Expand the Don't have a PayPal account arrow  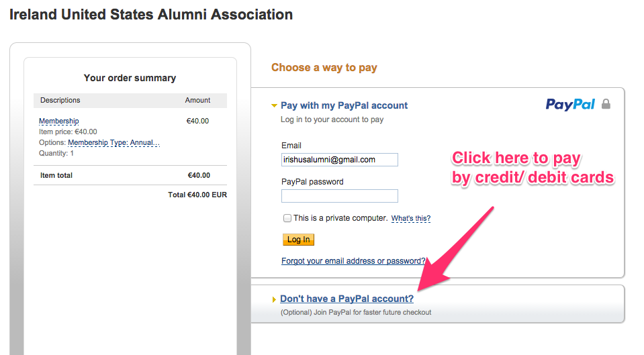[x=273, y=299]
